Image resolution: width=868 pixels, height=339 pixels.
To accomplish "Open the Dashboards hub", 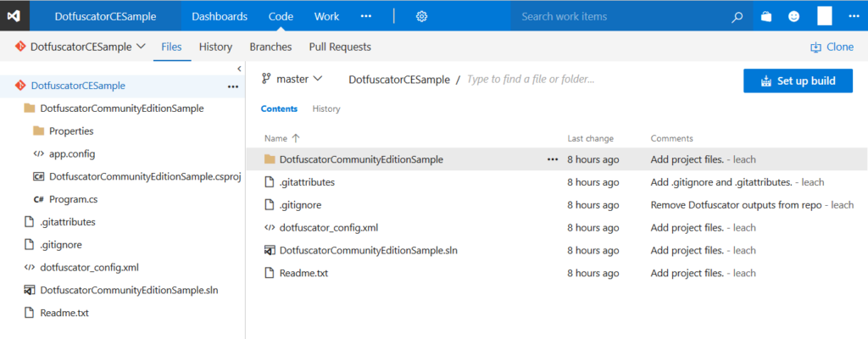I will [220, 17].
